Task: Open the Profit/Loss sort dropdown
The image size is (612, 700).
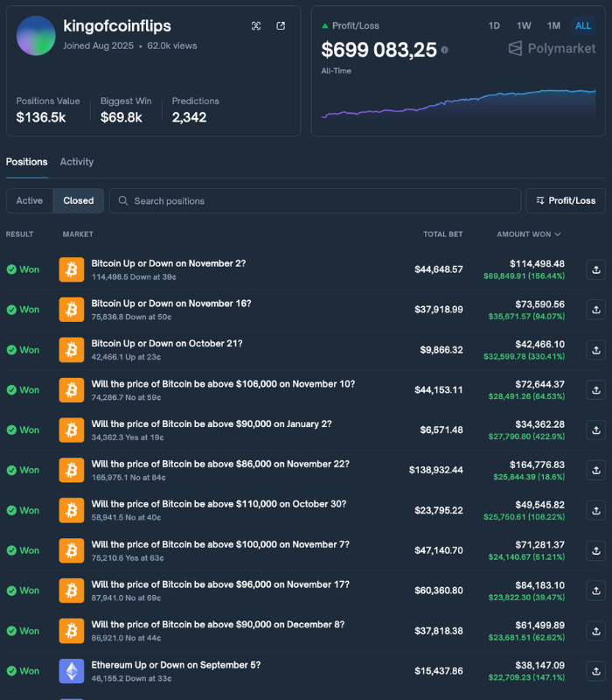Action: coord(565,200)
